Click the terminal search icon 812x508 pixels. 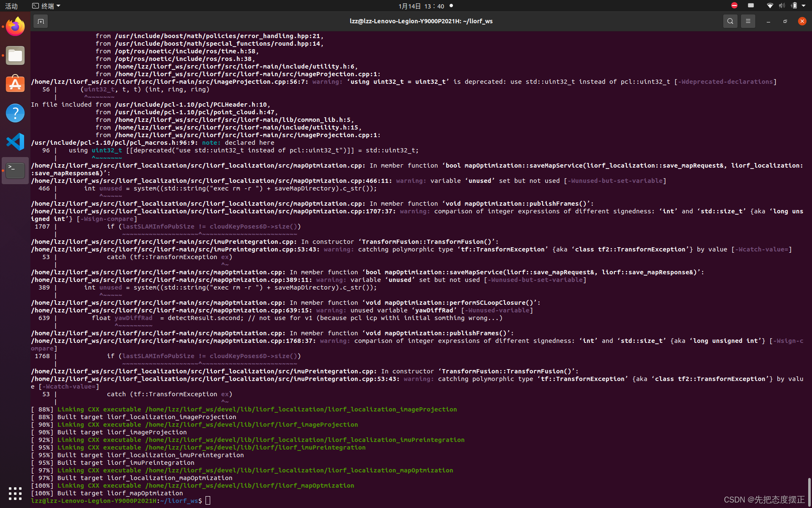pos(730,21)
